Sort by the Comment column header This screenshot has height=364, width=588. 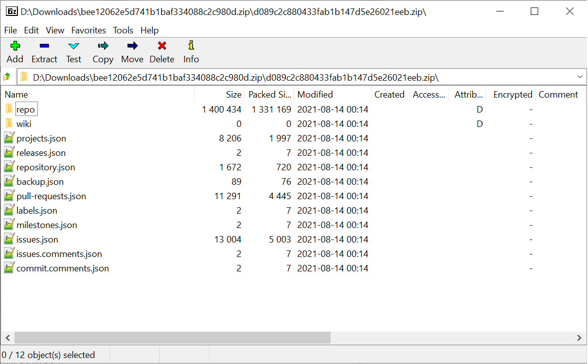pyautogui.click(x=560, y=95)
